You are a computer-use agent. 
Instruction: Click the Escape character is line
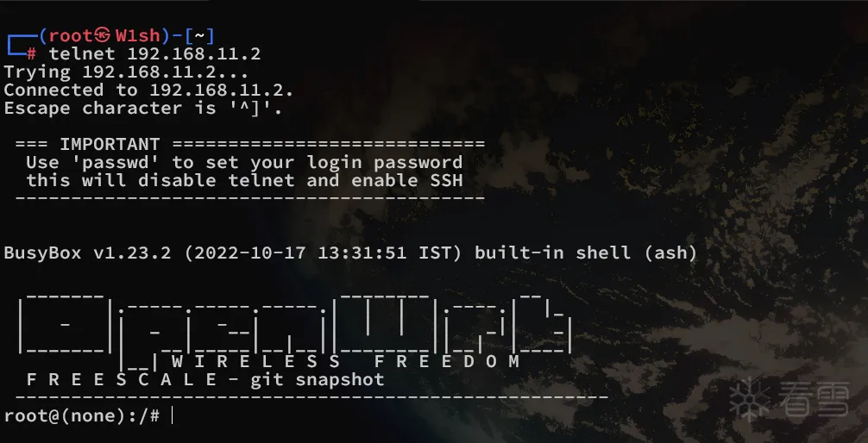(x=143, y=108)
